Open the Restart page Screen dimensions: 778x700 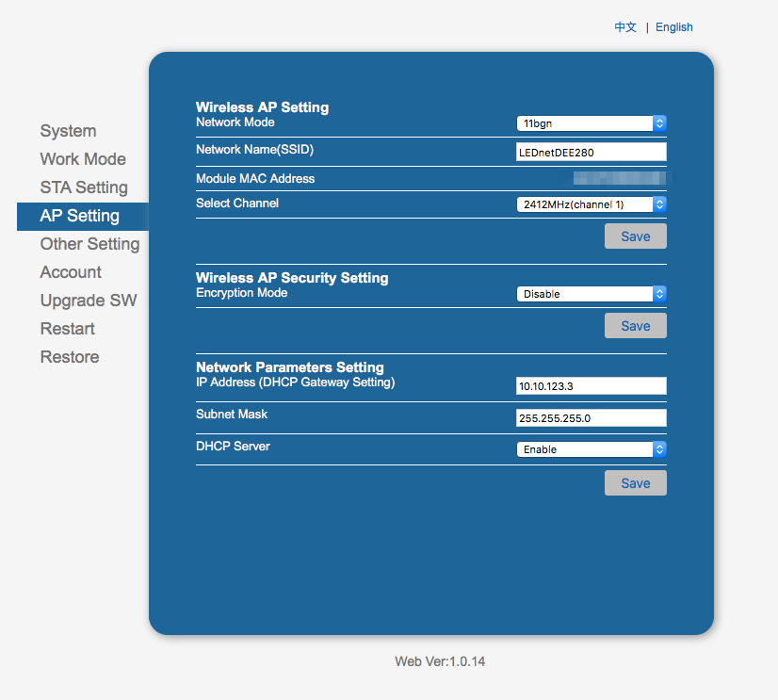[x=67, y=329]
